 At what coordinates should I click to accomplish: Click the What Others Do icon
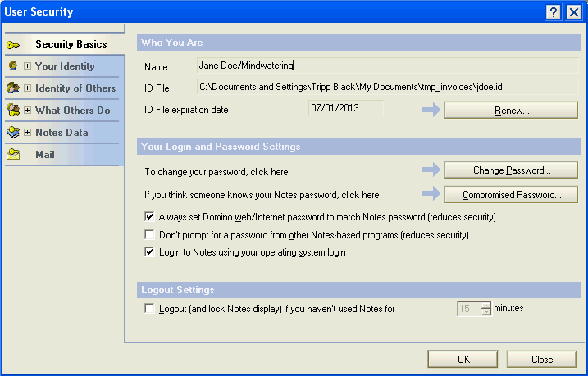(13, 111)
